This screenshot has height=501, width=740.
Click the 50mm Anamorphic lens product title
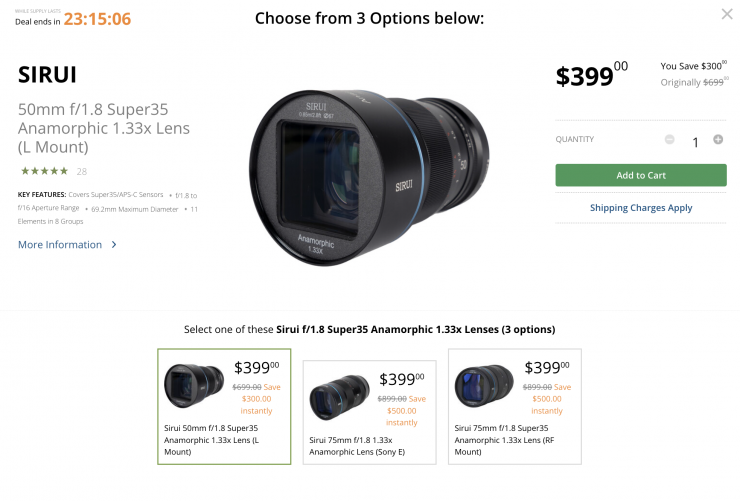pyautogui.click(x=104, y=129)
